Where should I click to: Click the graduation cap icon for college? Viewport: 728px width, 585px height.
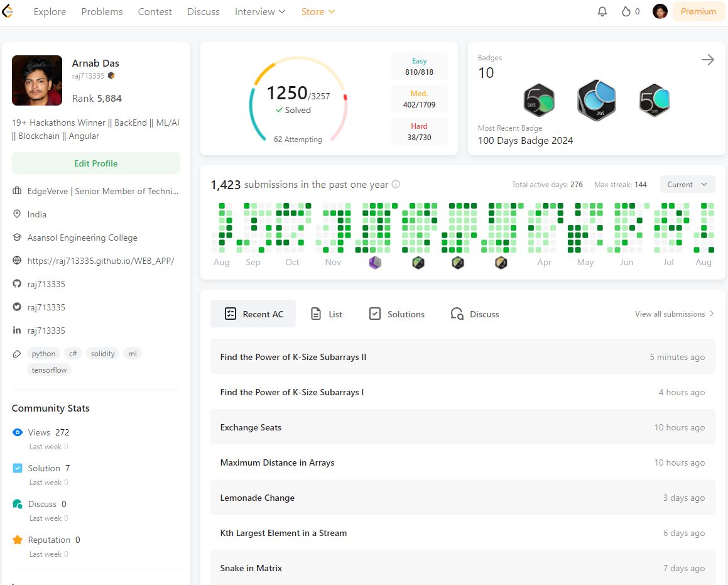coord(17,238)
